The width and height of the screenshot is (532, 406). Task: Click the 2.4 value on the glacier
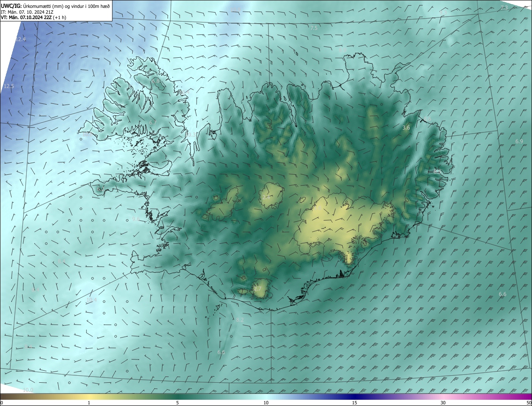[x=266, y=197]
